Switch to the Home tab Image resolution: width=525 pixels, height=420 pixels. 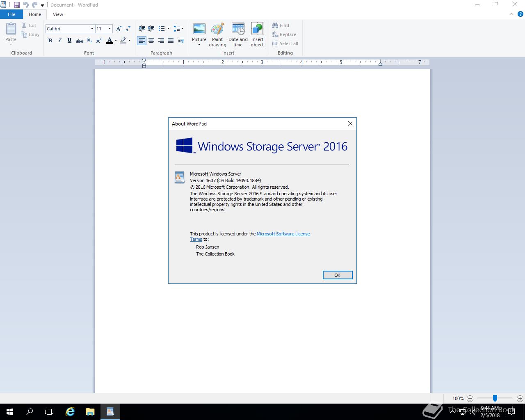point(35,14)
